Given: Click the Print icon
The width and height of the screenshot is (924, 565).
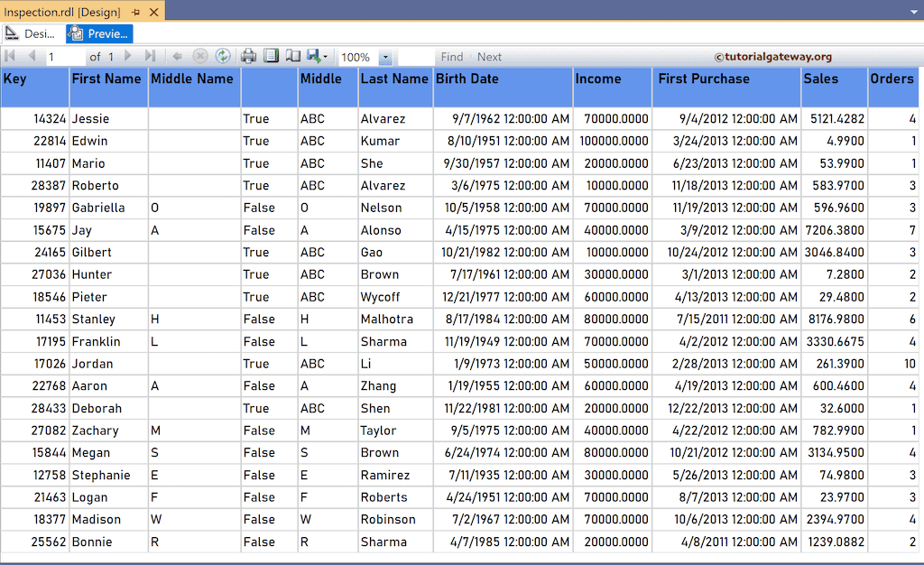Looking at the screenshot, I should (x=247, y=56).
